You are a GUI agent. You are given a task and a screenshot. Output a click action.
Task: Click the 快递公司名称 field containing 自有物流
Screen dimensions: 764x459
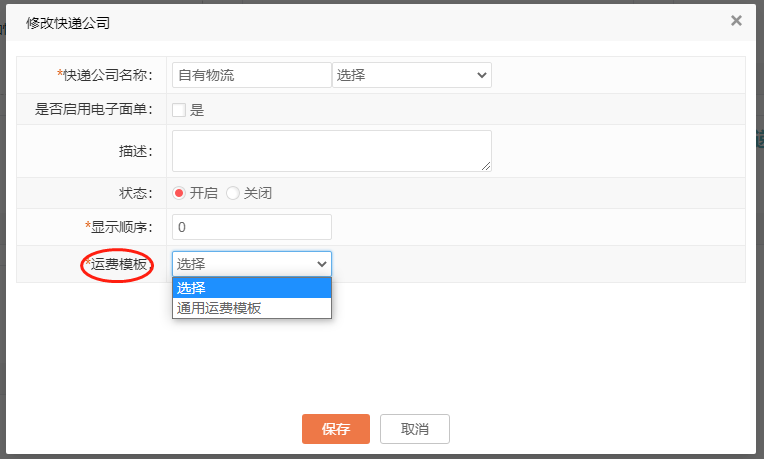click(251, 75)
